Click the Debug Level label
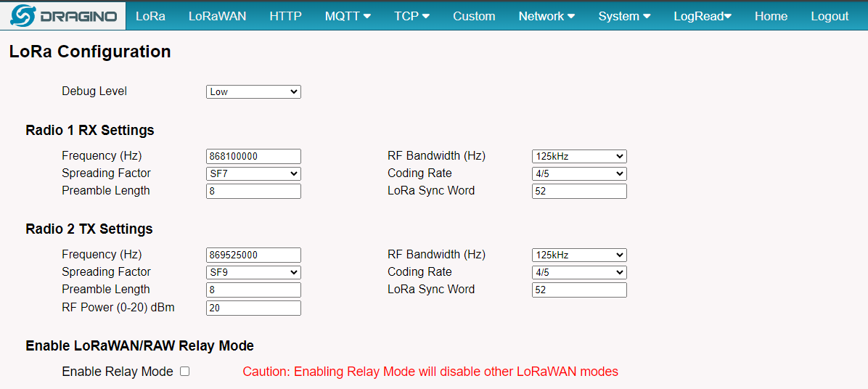868x389 pixels. [94, 91]
